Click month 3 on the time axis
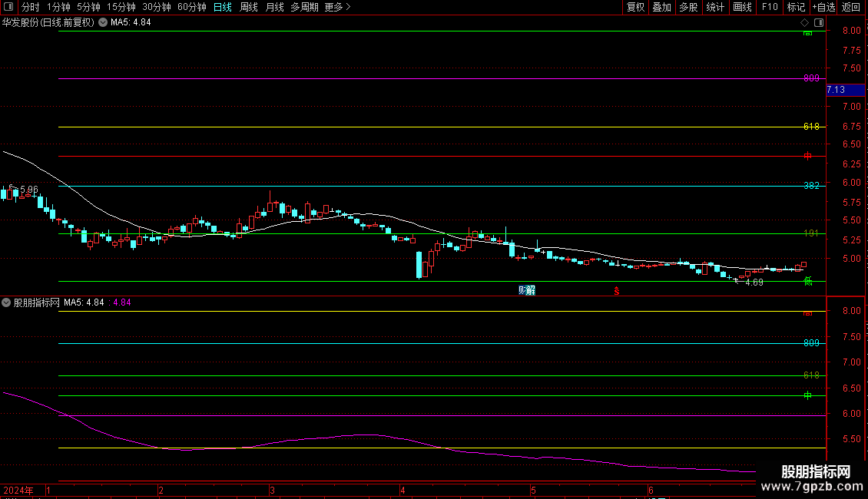 (x=272, y=491)
